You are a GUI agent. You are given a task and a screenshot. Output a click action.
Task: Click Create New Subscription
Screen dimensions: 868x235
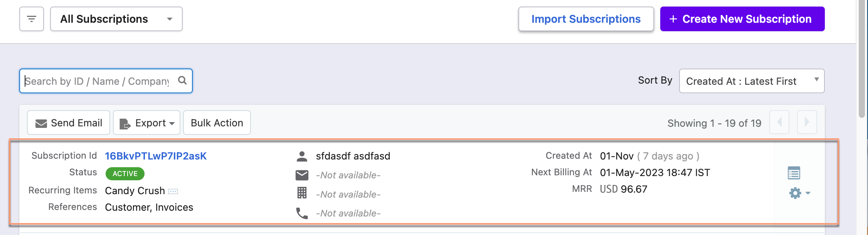(x=742, y=19)
